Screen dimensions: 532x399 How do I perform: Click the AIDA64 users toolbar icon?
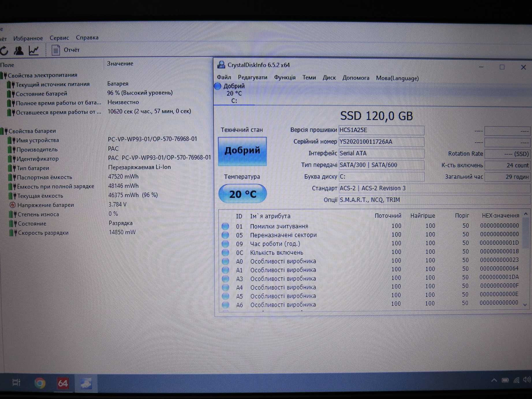click(x=19, y=51)
